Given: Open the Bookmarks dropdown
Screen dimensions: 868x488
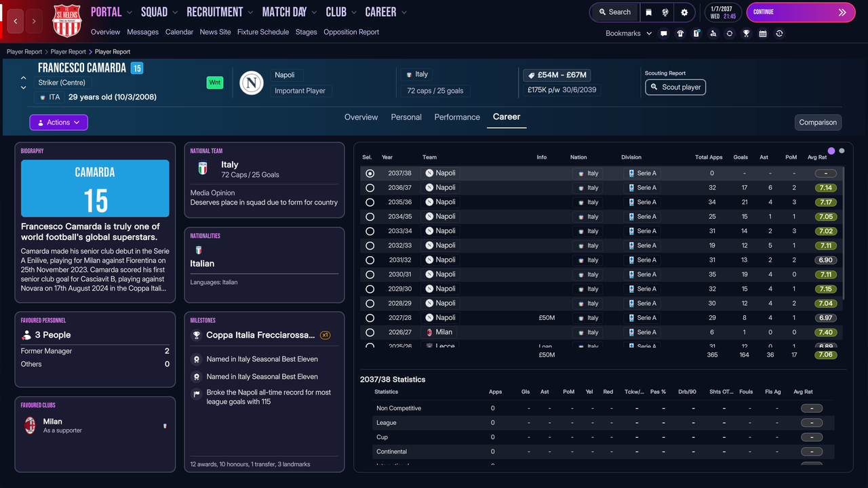Looking at the screenshot, I should coord(629,33).
